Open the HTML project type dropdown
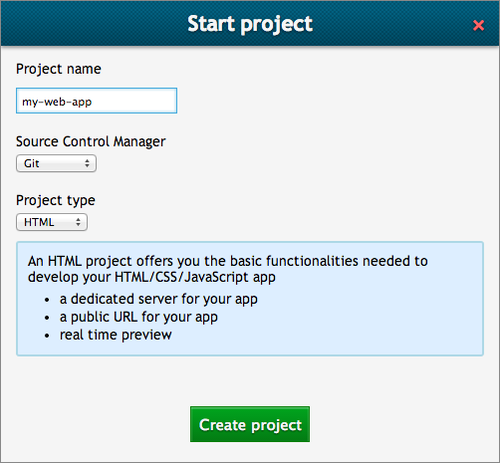Screen dimensions: 500x463 pos(52,222)
